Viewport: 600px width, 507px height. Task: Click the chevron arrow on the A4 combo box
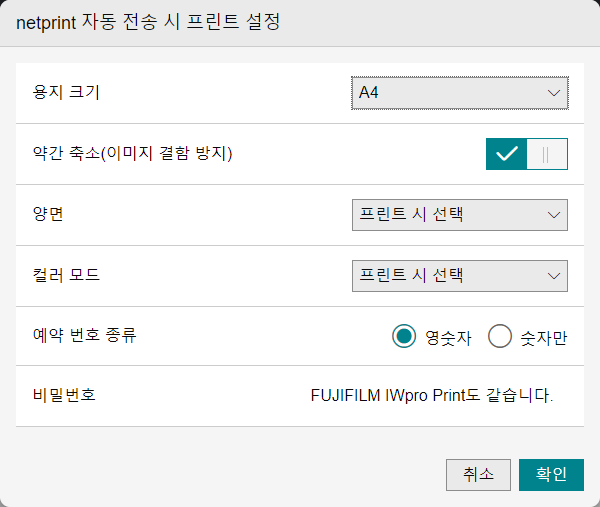[555, 93]
